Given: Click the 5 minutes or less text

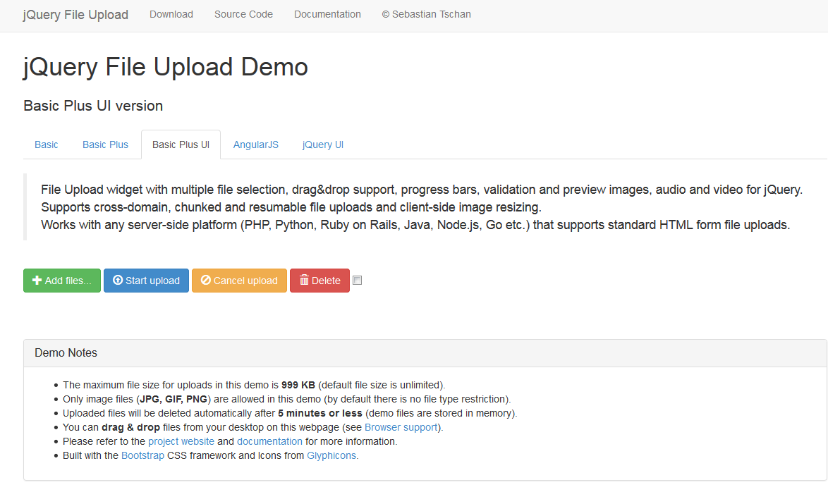Looking at the screenshot, I should (320, 413).
